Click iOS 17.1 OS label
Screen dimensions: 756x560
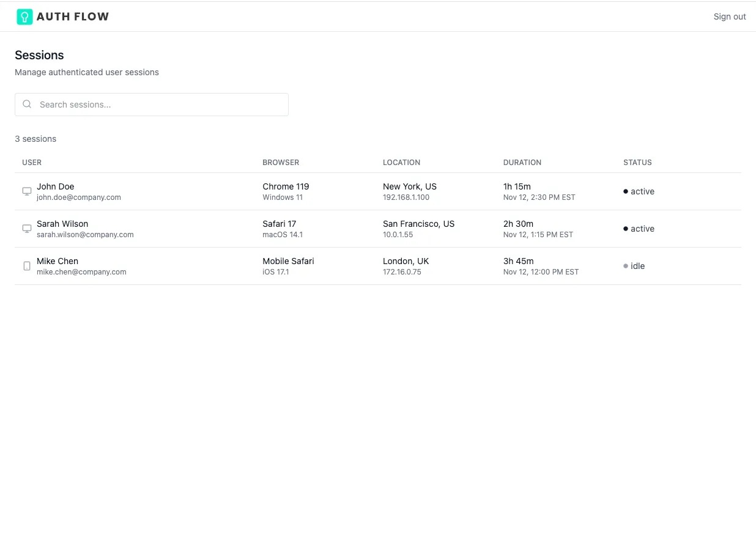click(x=276, y=272)
